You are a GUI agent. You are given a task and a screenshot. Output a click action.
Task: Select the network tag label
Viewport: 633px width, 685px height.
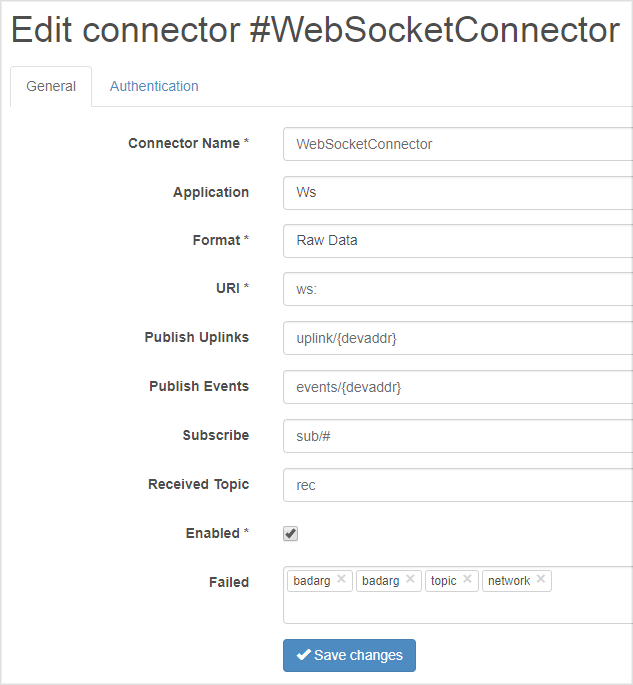pyautogui.click(x=509, y=581)
